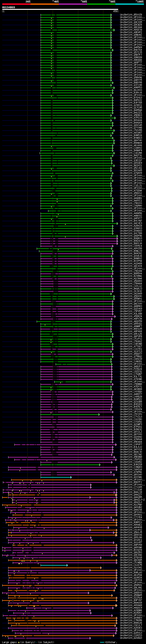Select hit label UniRef100_Q84ZL0-2
Image resolution: width=146 pixels, height=644 pixels.
[133, 499]
